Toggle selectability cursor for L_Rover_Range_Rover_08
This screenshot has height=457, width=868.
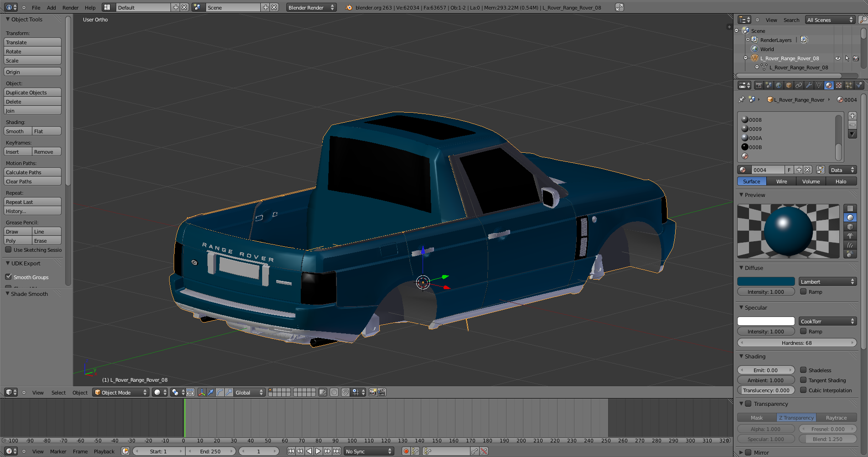point(847,58)
